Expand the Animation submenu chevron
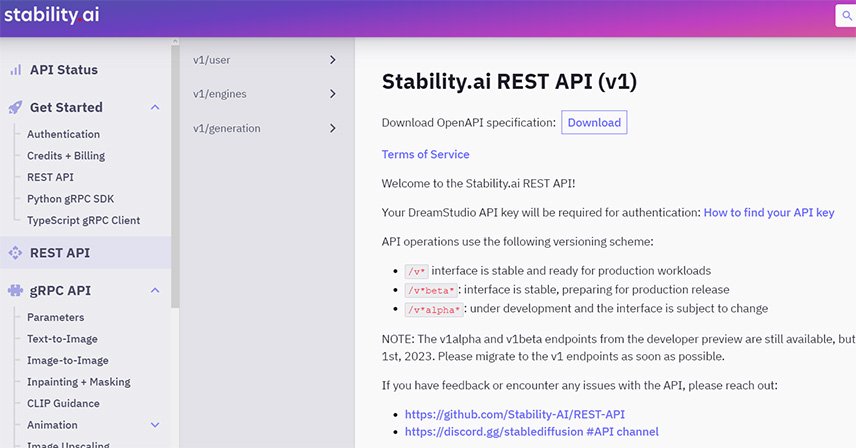This screenshot has width=856, height=448. tap(155, 425)
